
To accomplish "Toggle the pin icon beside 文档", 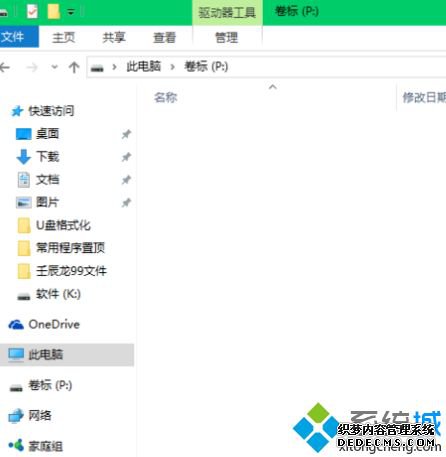I will (126, 180).
